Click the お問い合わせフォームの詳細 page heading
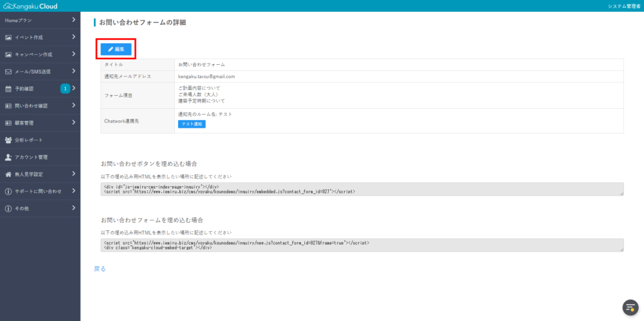Viewport: 644px width, 321px height. [143, 23]
